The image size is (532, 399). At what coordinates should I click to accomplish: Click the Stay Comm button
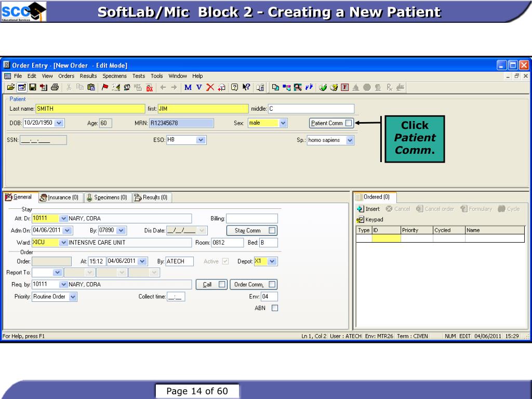click(x=252, y=230)
